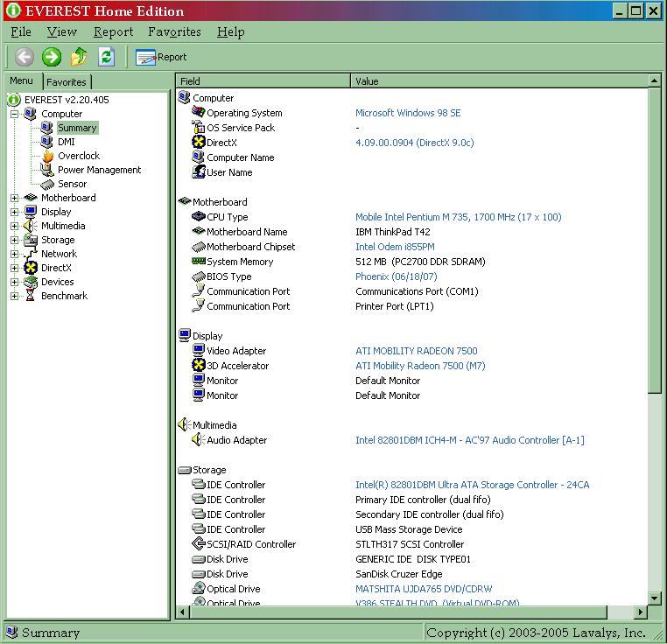
Task: Switch to the Menu tab
Action: point(21,80)
